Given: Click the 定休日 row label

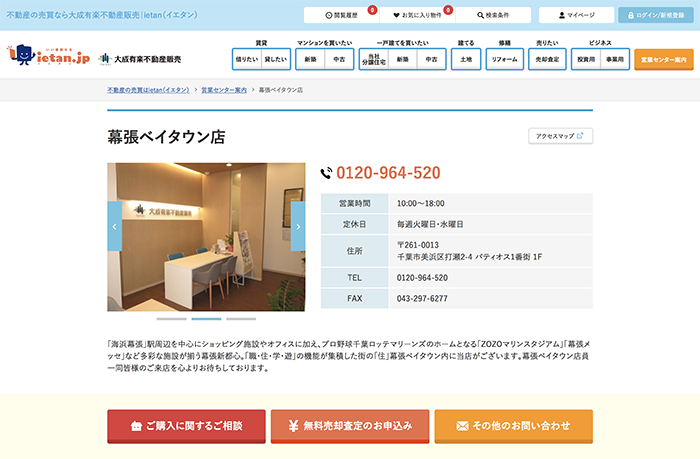Looking at the screenshot, I should 354,224.
